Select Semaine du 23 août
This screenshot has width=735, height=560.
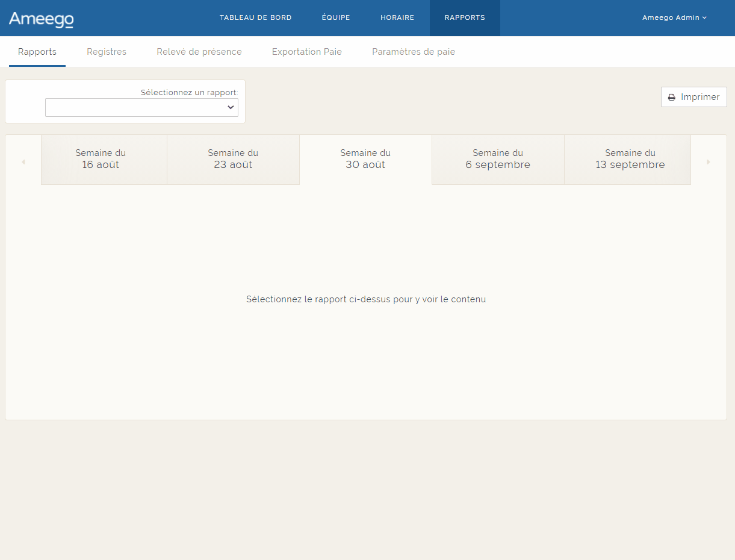(x=233, y=159)
